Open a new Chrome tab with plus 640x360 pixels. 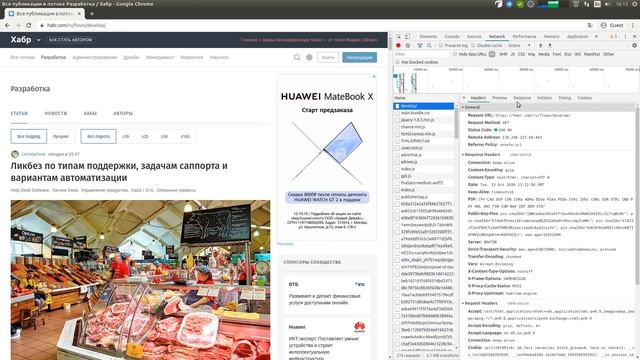(x=92, y=13)
